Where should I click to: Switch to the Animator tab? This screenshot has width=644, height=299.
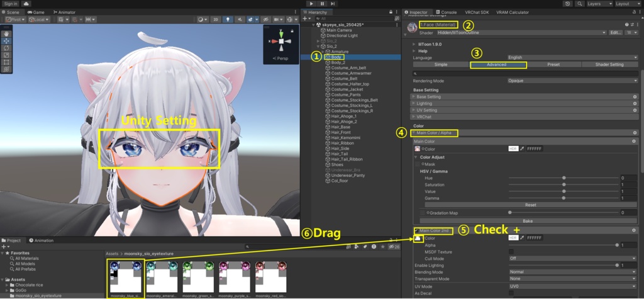65,13
